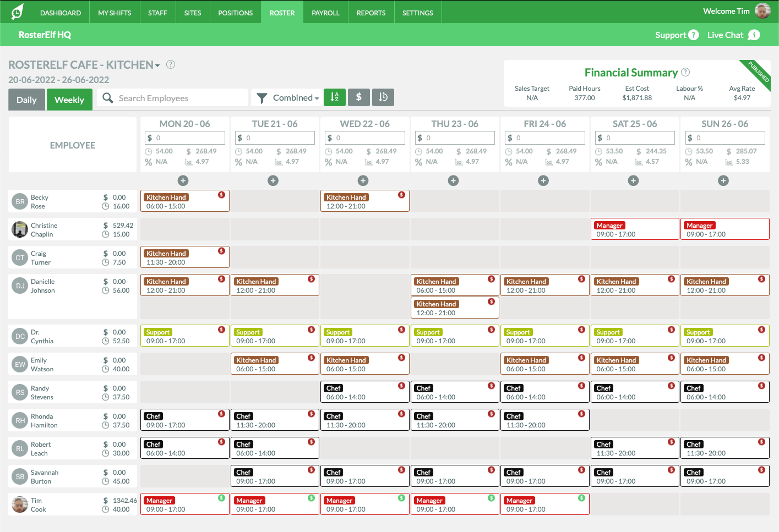This screenshot has width=779, height=532.
Task: Open Robert Leach's Sunday Chef shift
Action: 725,448
